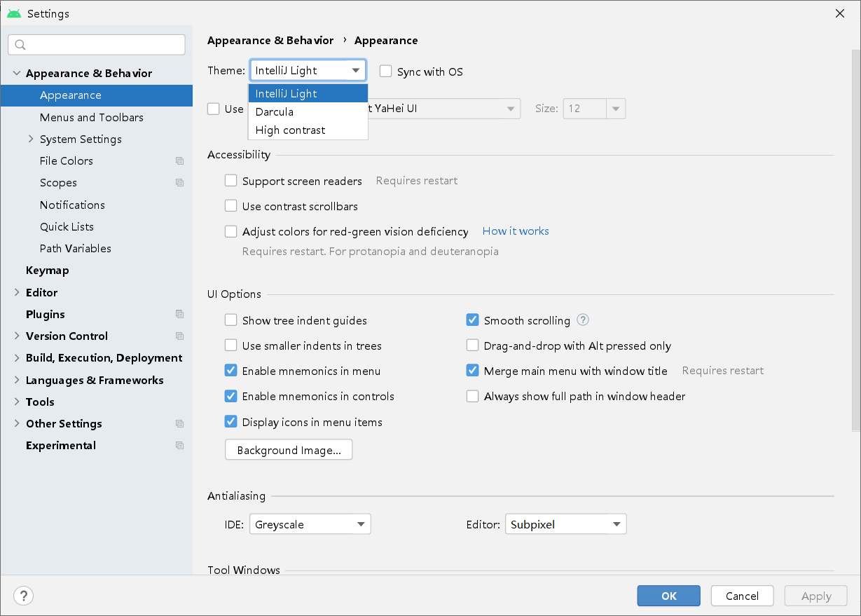861x616 pixels.
Task: Uncheck Display icons in menu items
Action: (x=231, y=422)
